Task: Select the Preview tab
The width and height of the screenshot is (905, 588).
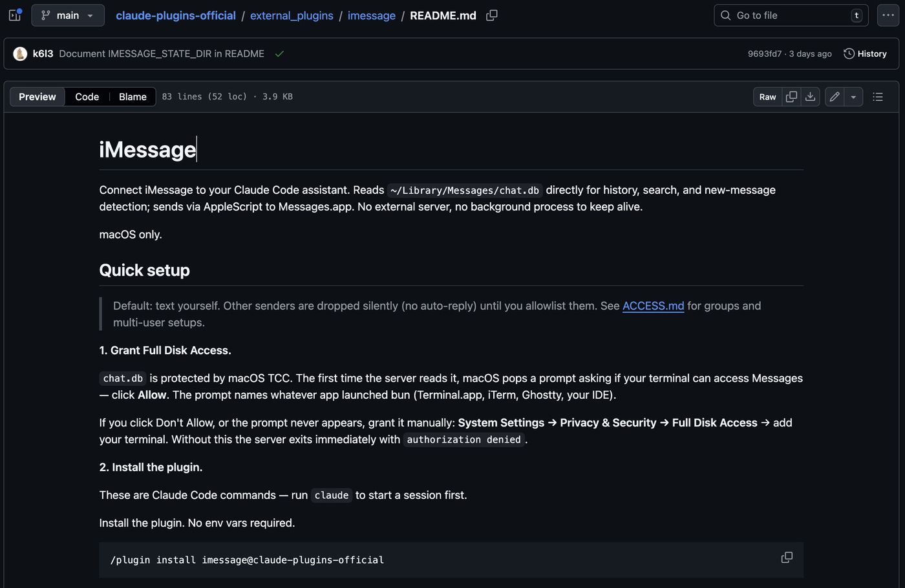Action: (x=37, y=97)
